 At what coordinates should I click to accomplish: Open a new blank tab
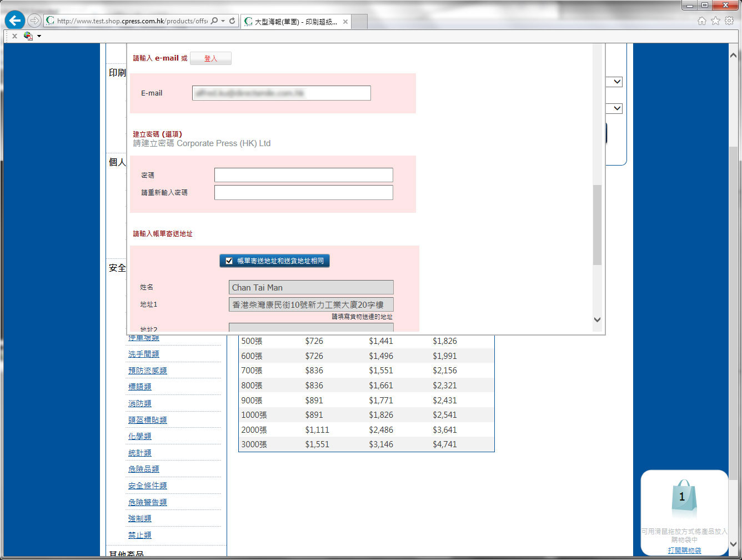(x=360, y=22)
